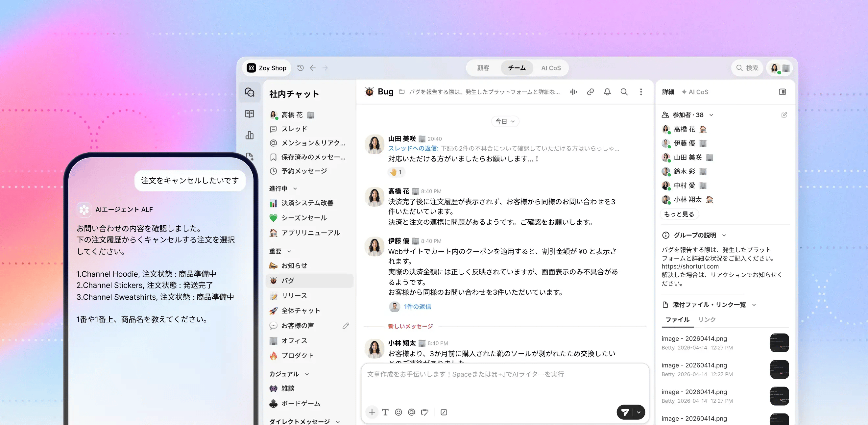Click the 検索 search field
This screenshot has width=868, height=425.
[x=747, y=68]
